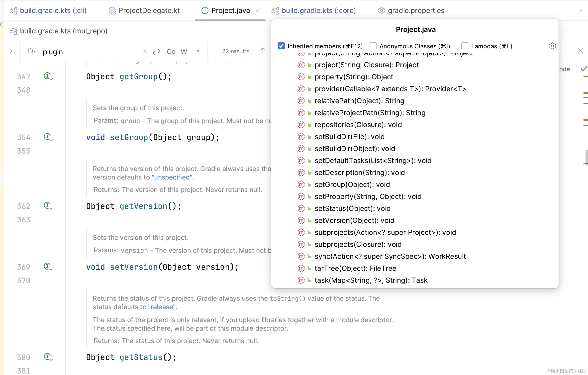Switch to the ProjectDelegate.kt tab
Viewport: 588px width, 375px height.
[x=149, y=10]
